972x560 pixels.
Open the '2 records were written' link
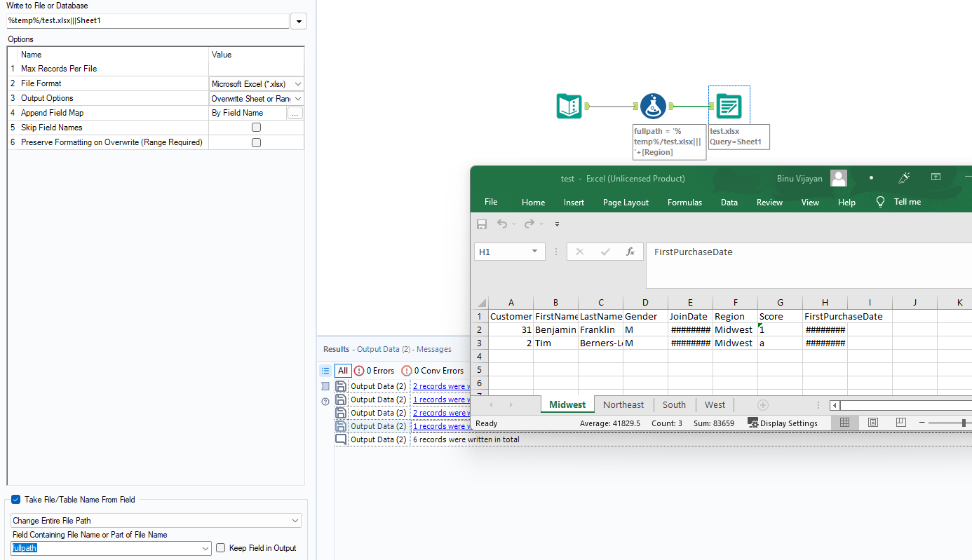tap(440, 385)
